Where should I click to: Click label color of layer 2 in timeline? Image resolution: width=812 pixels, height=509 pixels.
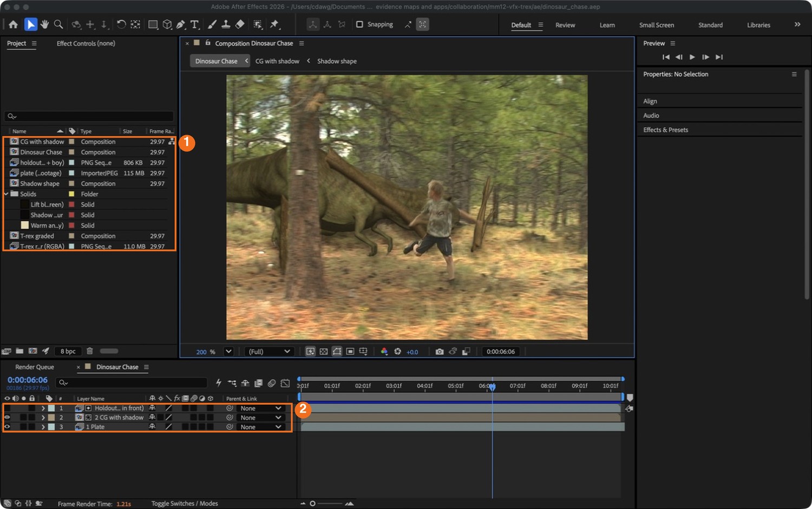coord(51,418)
